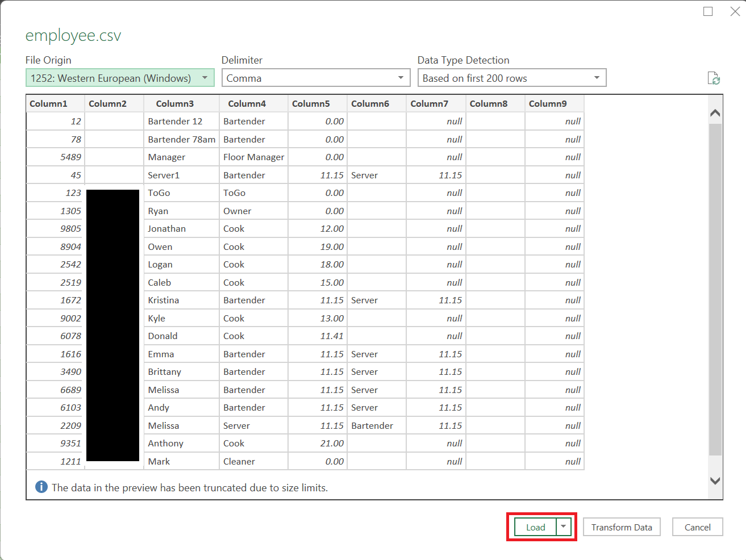Select the Column1 header
746x560 pixels.
click(49, 103)
